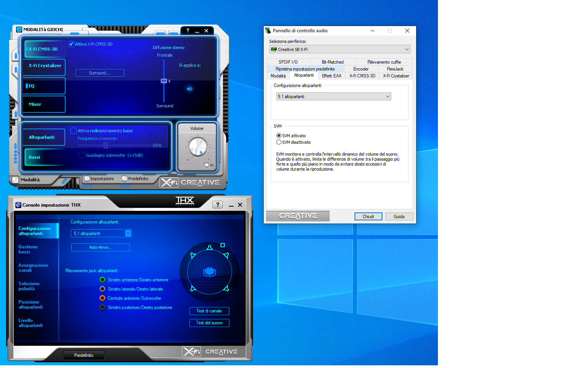
Task: Go to Selezione polarità in THX console
Action: coord(29,286)
